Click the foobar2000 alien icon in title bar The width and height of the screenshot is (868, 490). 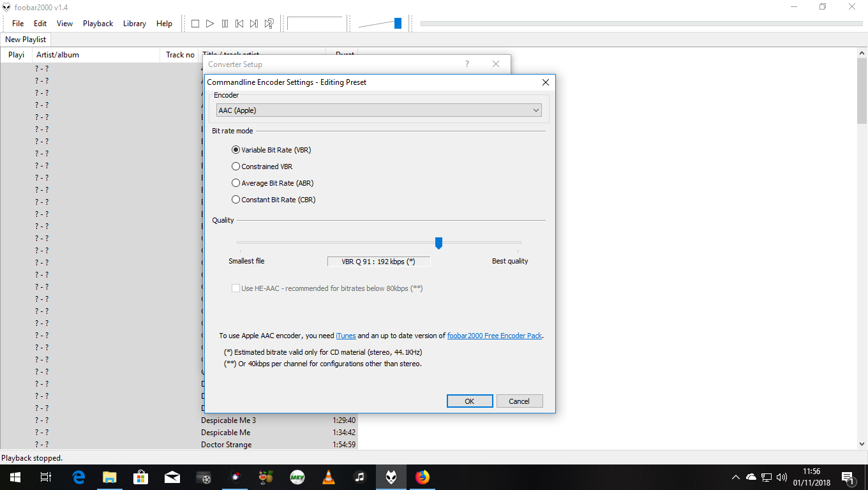tap(7, 7)
